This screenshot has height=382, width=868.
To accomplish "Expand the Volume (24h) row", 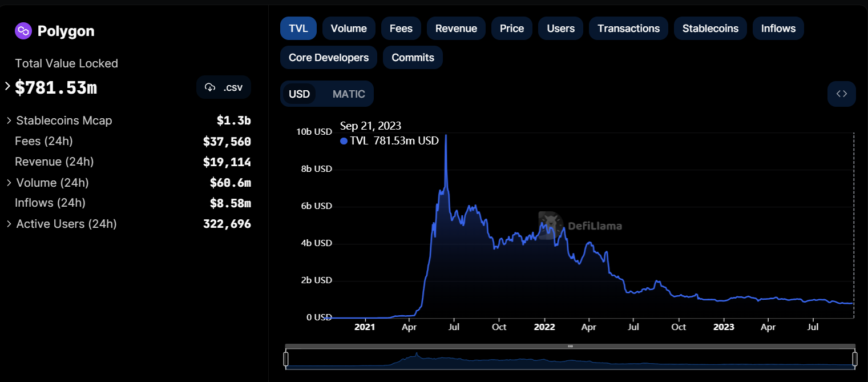I will pyautogui.click(x=9, y=183).
